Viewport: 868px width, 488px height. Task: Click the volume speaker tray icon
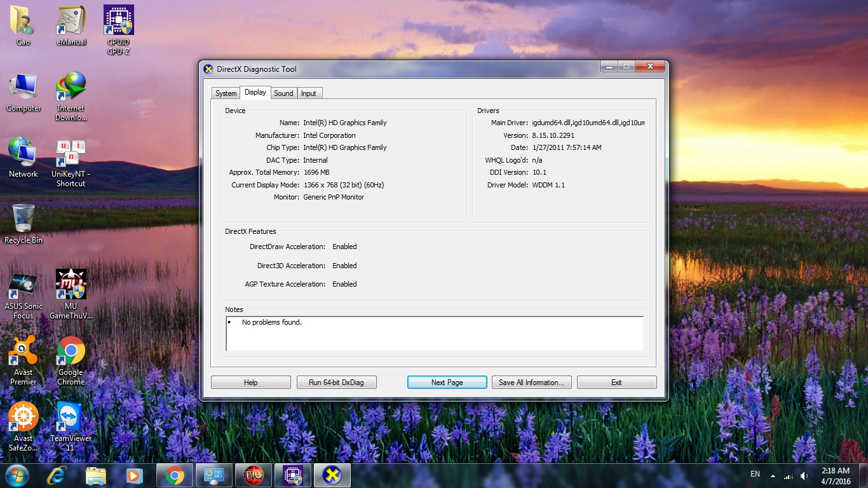click(x=804, y=475)
